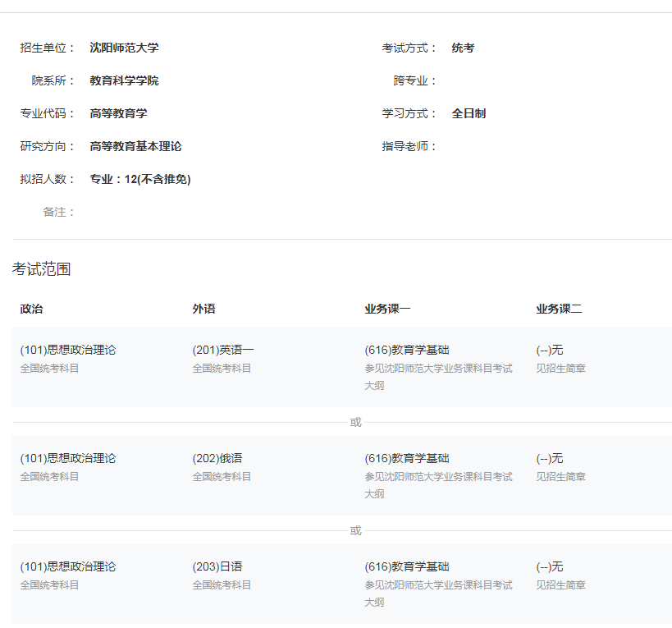
Task: Click (101)思想政治理论 in the 英语一 row
Action: 68,350
